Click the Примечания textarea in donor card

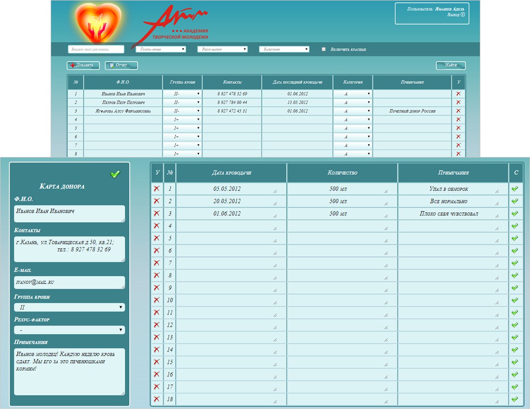69,372
